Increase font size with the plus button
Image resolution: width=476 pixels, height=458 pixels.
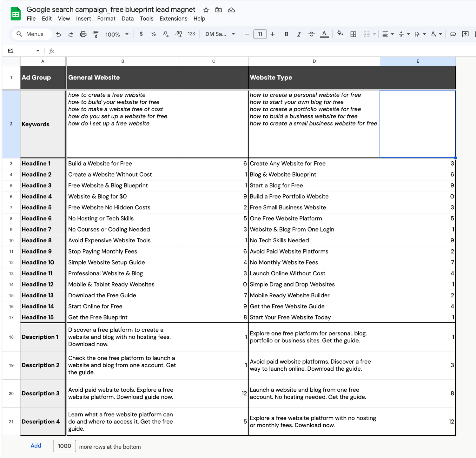(x=272, y=34)
